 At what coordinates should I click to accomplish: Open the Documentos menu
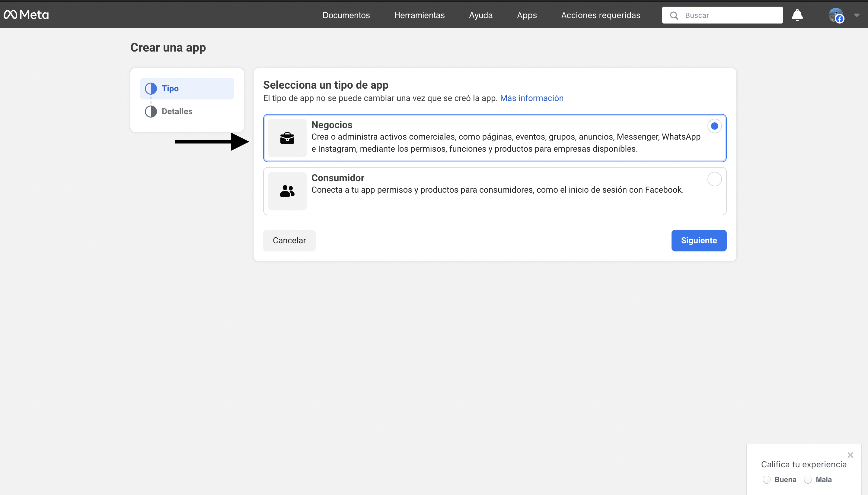tap(346, 15)
